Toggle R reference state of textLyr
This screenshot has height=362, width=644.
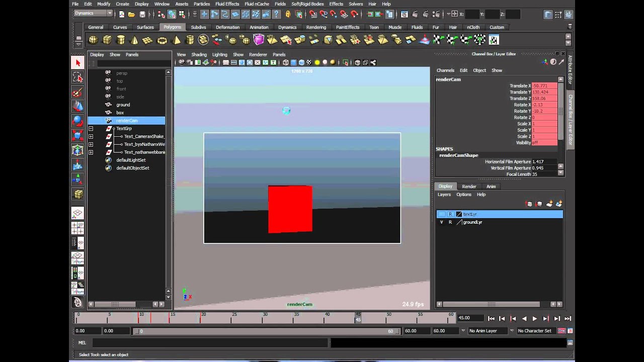[450, 214]
